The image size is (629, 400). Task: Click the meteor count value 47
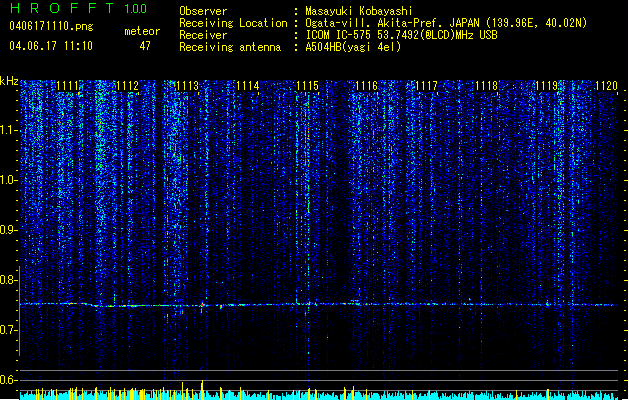click(145, 46)
